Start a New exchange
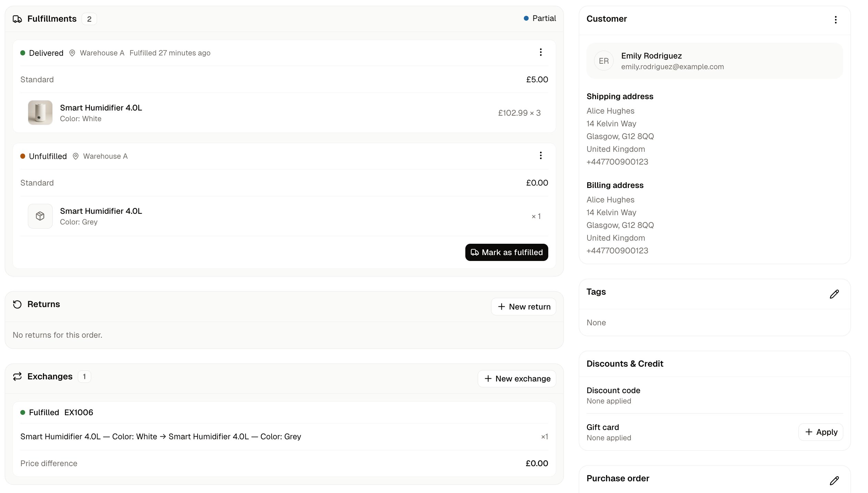 coord(517,379)
